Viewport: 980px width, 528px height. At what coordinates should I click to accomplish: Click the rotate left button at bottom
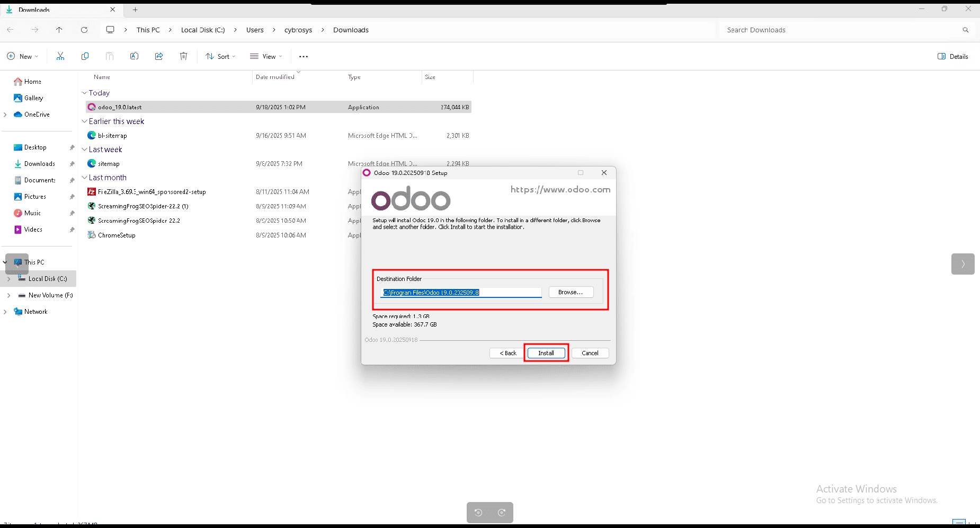[478, 513]
